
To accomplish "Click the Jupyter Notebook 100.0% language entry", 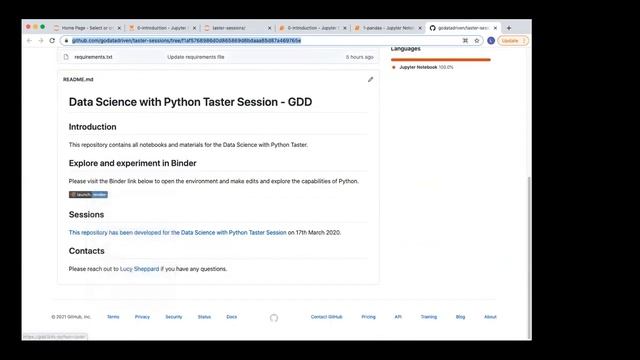I will 426,67.
